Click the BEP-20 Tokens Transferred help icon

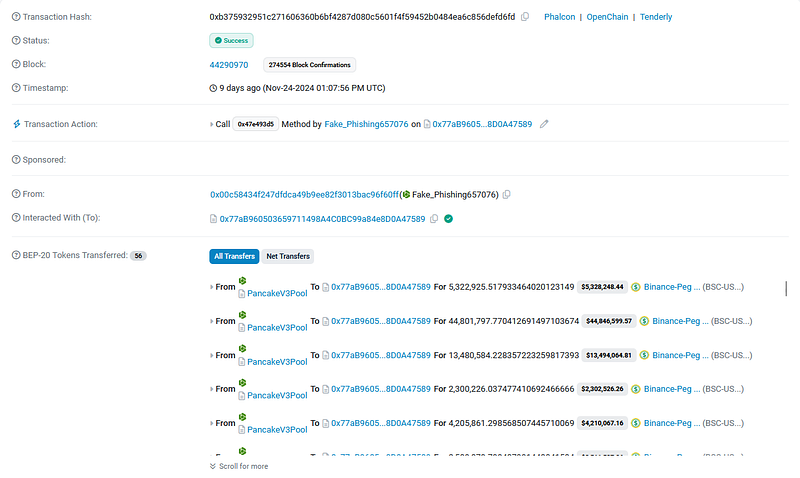pos(15,256)
